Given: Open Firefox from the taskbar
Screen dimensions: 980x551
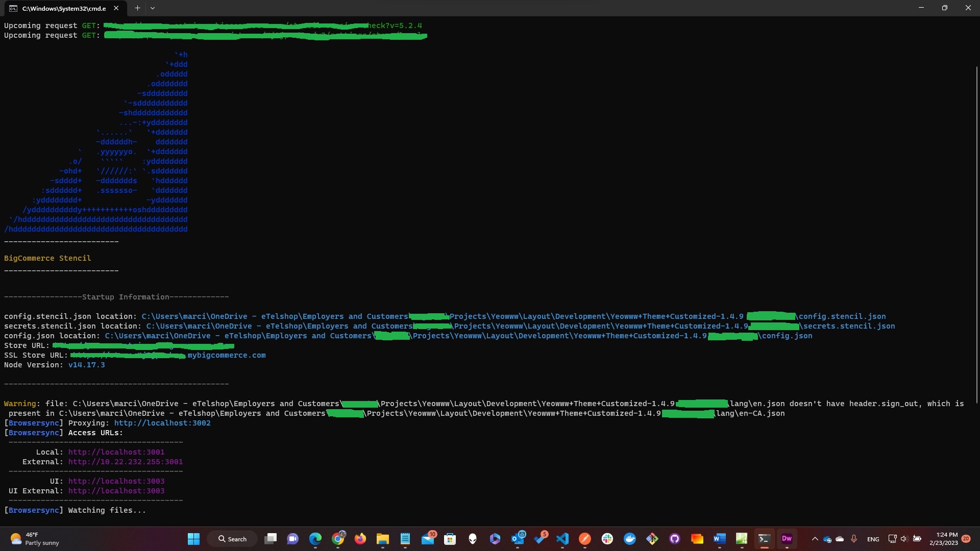Looking at the screenshot, I should point(360,539).
